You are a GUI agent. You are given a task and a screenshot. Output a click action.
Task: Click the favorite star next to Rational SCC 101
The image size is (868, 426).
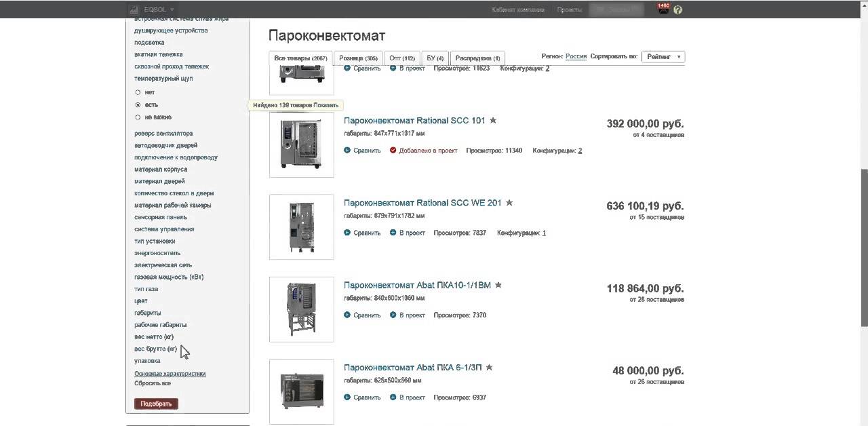point(493,121)
